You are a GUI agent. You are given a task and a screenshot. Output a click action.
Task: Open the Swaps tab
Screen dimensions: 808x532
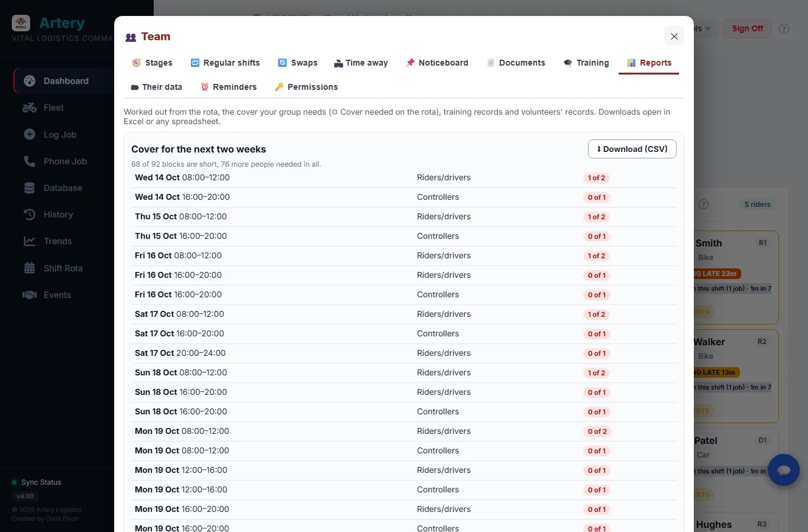[298, 63]
